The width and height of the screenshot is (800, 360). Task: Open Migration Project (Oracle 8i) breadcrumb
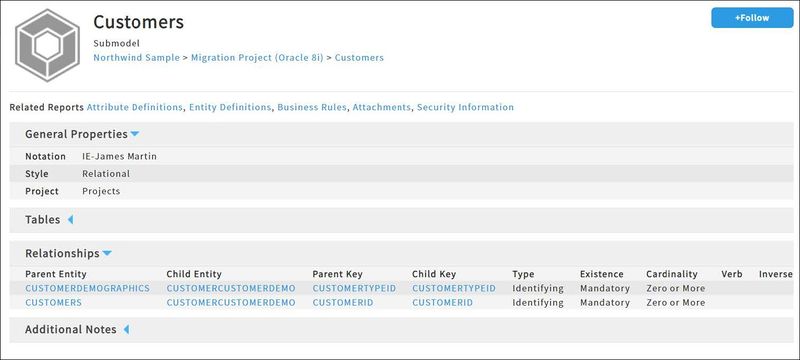click(x=257, y=58)
